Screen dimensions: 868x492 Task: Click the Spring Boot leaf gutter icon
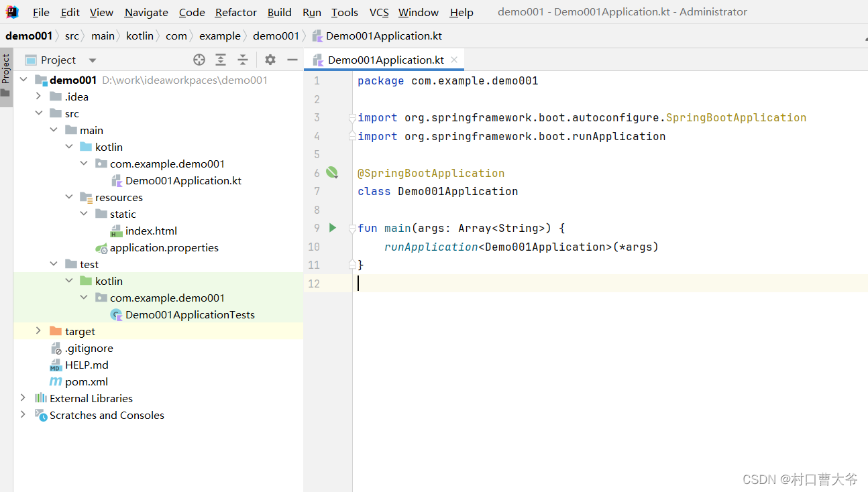pyautogui.click(x=332, y=172)
